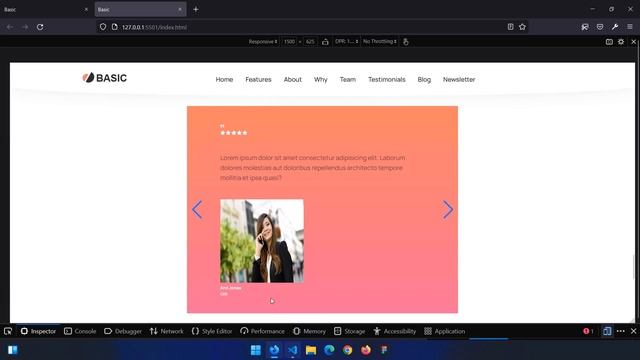Take a screenshot of the viewport
This screenshot has width=640, height=360.
[x=609, y=42]
